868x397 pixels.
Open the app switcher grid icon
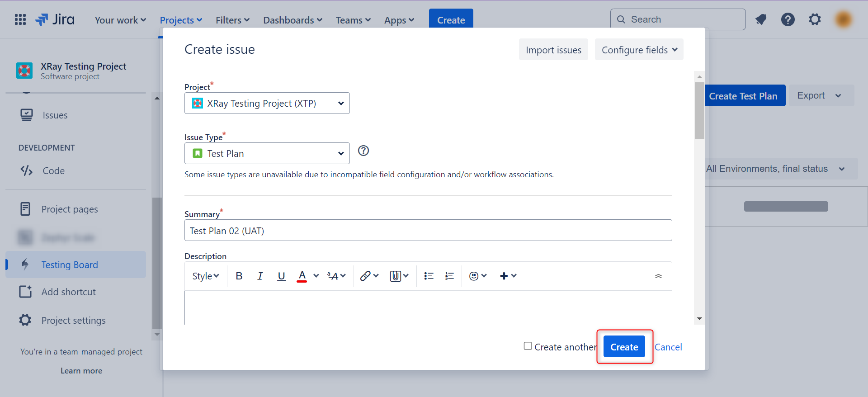click(x=20, y=19)
